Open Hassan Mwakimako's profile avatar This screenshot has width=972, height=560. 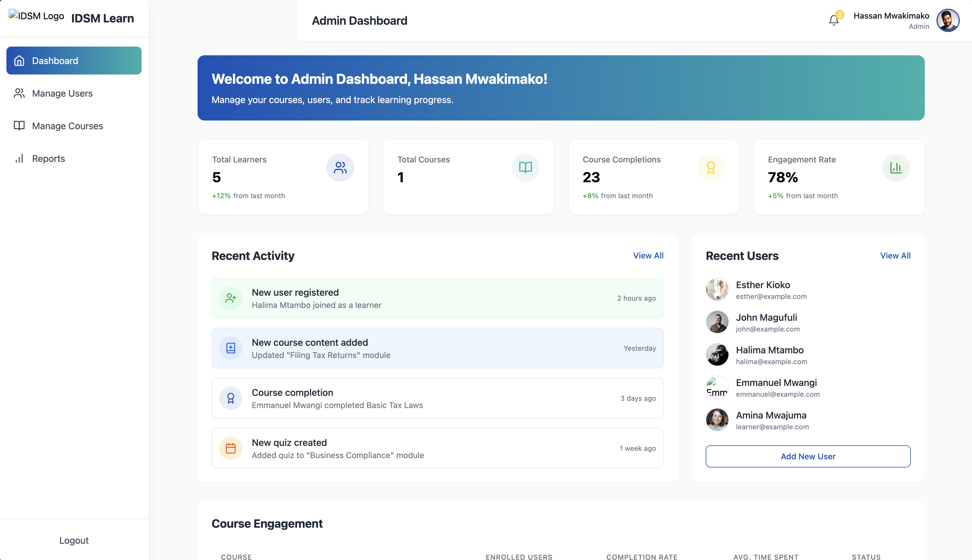point(947,20)
